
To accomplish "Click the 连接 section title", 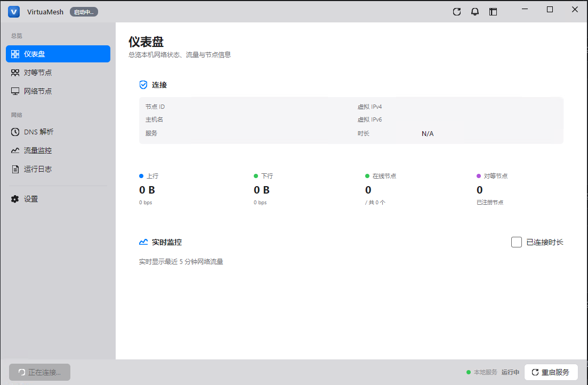I will [159, 85].
